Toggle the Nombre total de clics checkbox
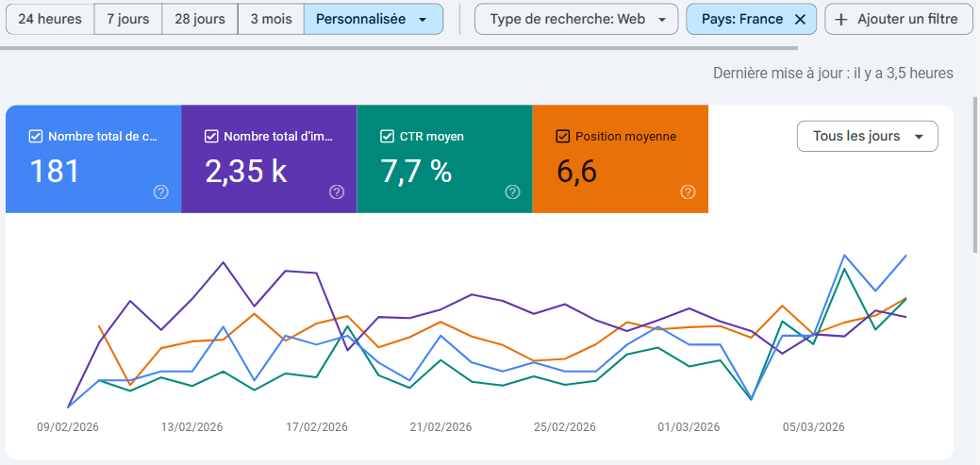 pos(36,136)
